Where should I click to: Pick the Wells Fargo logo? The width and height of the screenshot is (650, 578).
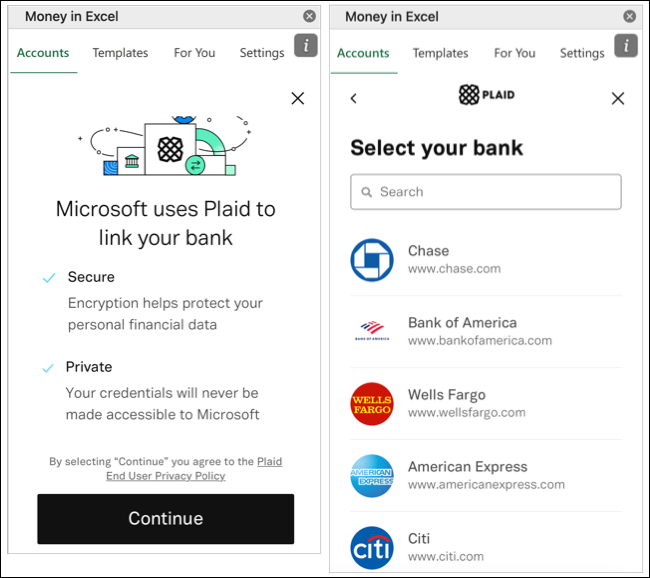point(372,404)
